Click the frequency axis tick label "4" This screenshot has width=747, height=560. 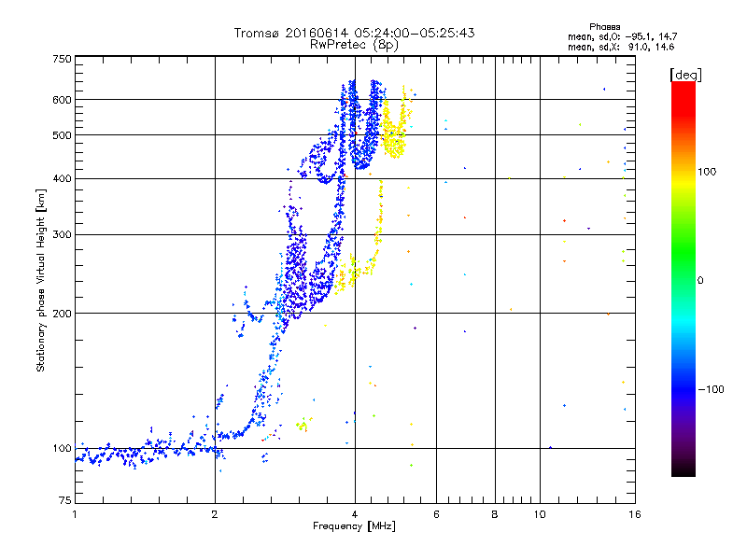pyautogui.click(x=355, y=514)
